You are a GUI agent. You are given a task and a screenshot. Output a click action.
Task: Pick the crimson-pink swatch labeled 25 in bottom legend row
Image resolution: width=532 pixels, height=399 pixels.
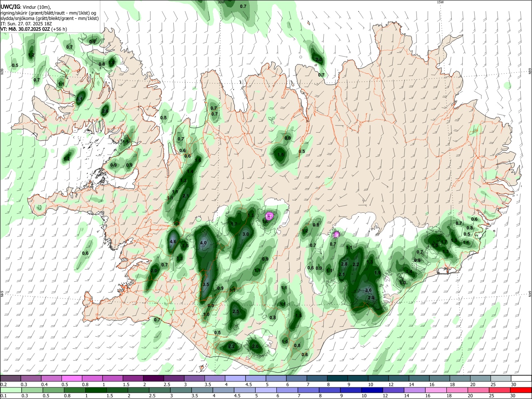[x=500, y=390]
